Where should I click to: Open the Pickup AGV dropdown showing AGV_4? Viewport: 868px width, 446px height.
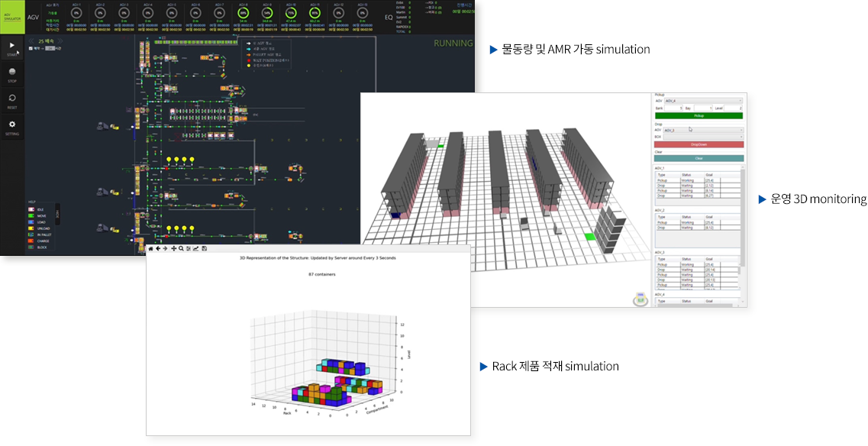click(x=704, y=101)
